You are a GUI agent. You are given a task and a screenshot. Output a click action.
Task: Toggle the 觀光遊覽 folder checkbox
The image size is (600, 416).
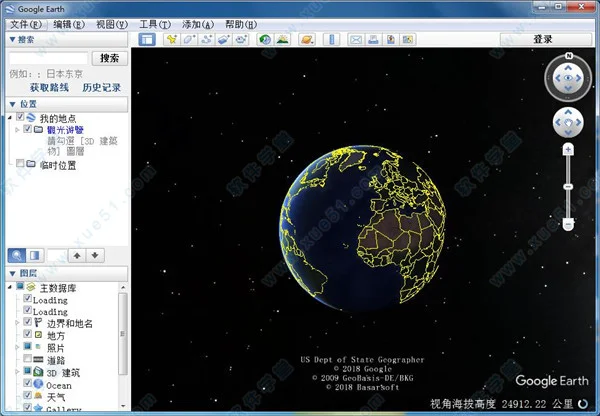pyautogui.click(x=27, y=129)
